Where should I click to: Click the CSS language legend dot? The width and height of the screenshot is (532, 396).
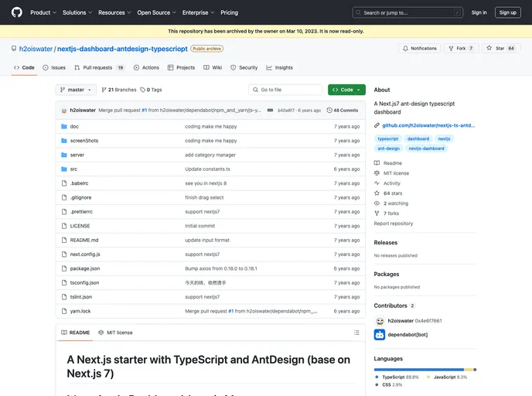tap(377, 385)
